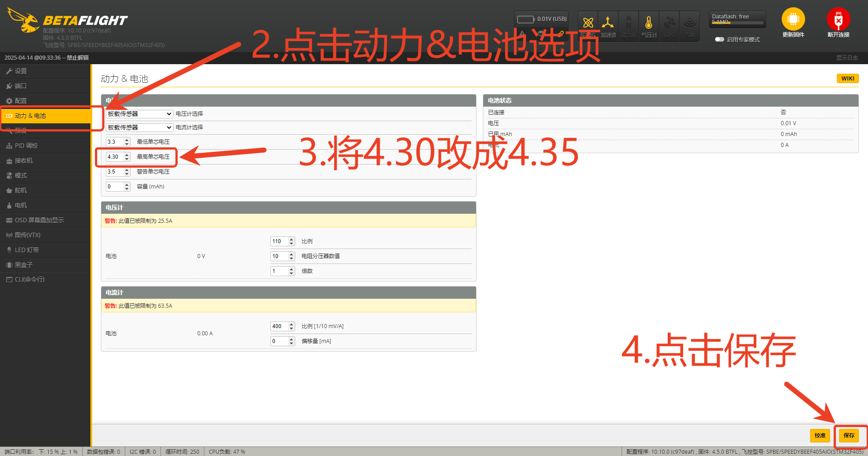Open the voltage meter source (电压计选择) dropdown

[139, 114]
